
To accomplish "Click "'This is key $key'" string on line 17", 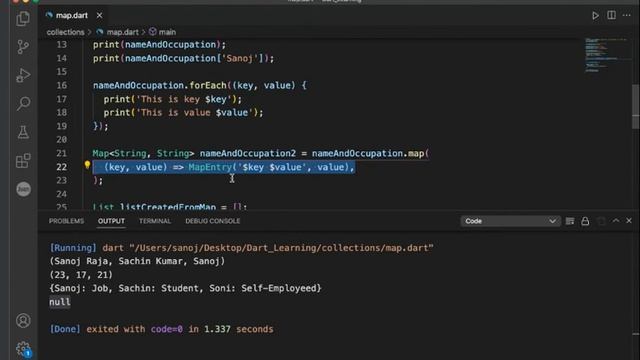I will click(x=184, y=99).
